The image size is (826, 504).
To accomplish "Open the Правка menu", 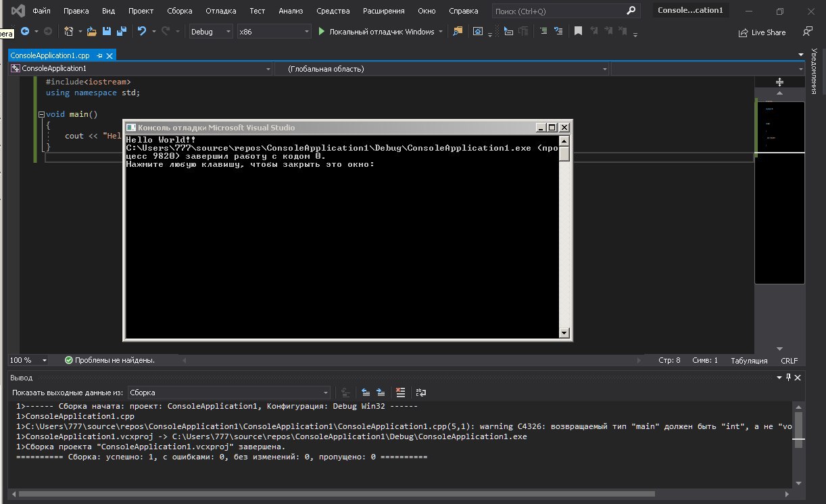I will pos(76,11).
